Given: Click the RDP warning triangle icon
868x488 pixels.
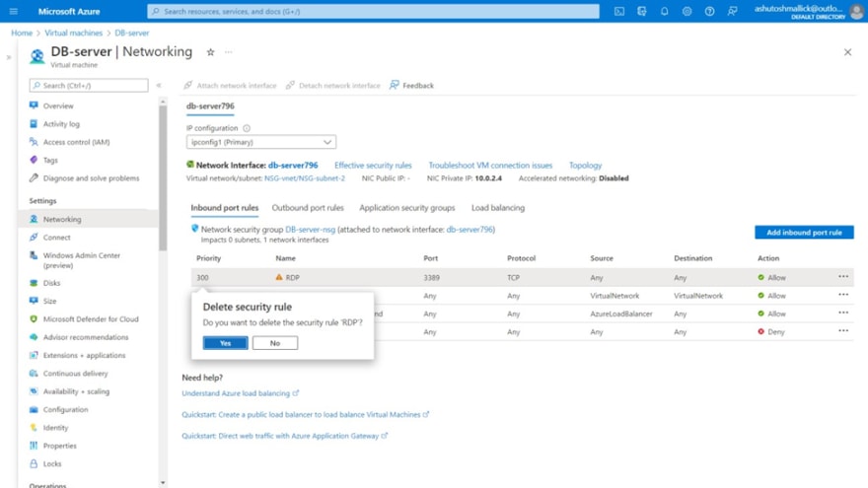Looking at the screenshot, I should (x=279, y=277).
